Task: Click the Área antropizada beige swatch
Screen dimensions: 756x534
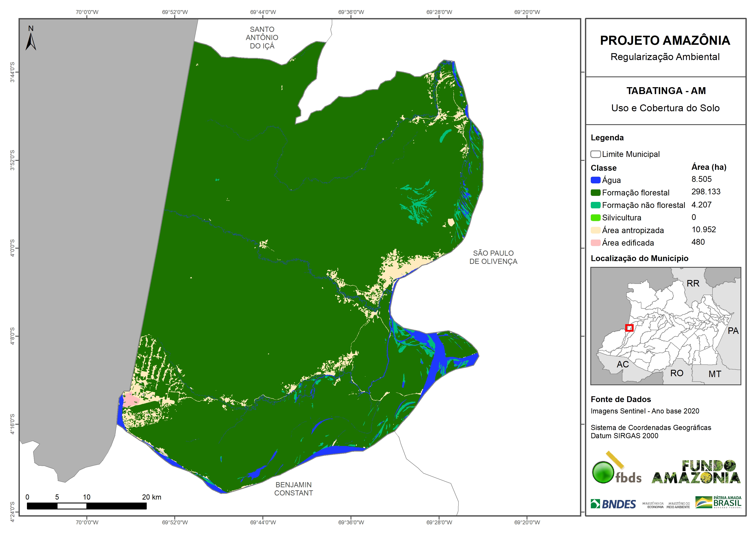Action: click(x=595, y=230)
